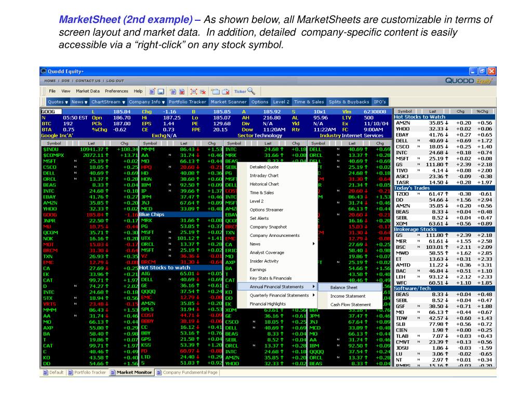Select Detailed Quote from context menu
The height and width of the screenshot is (399, 532).
[x=264, y=167]
